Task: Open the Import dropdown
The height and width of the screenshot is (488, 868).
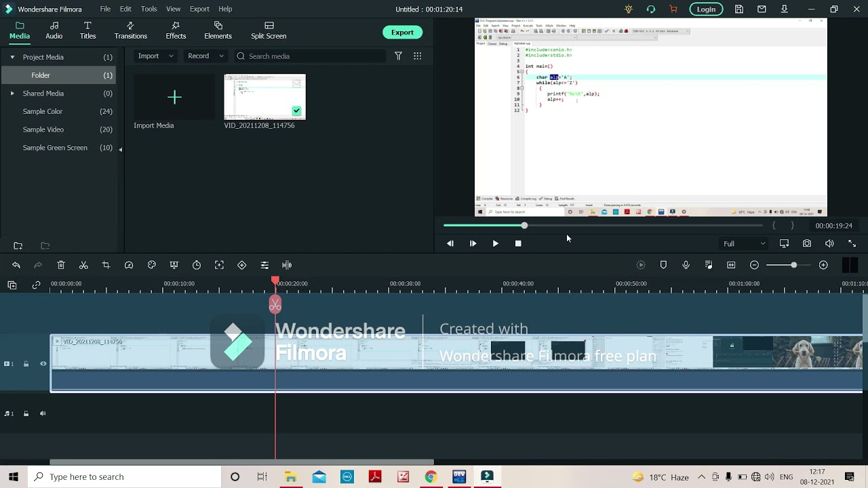Action: click(x=156, y=56)
